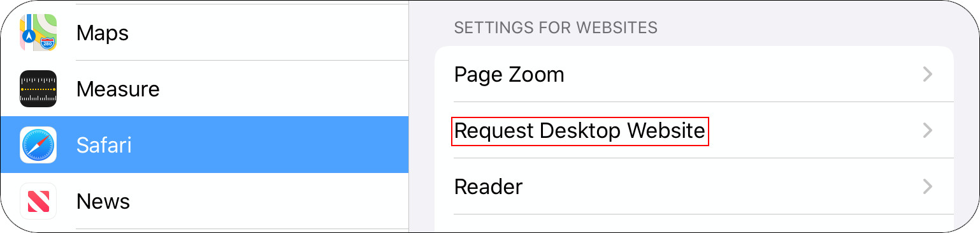980x233 pixels.
Task: Open Measure settings via its label
Action: (118, 89)
